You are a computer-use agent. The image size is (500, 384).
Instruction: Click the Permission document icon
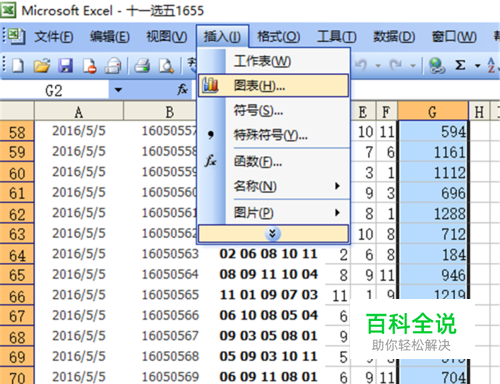tap(89, 65)
